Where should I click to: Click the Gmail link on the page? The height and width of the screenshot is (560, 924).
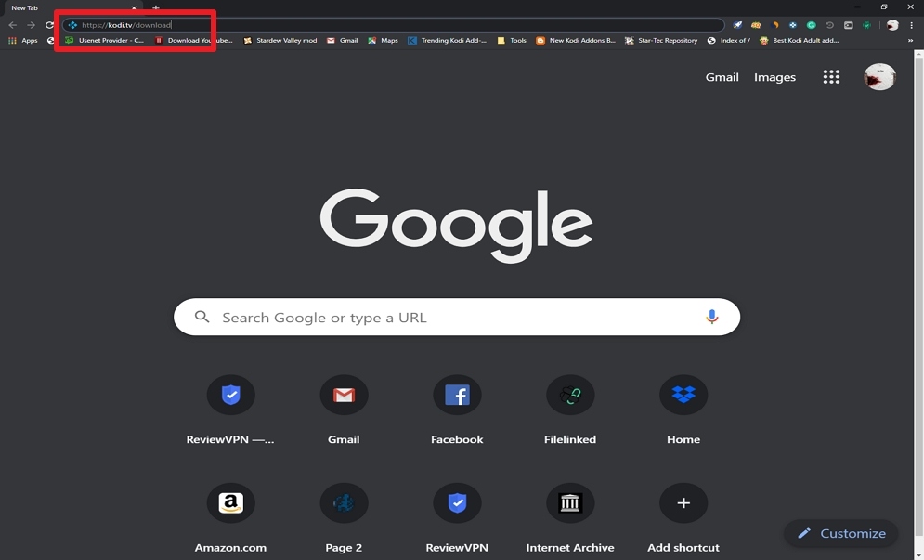tap(722, 77)
